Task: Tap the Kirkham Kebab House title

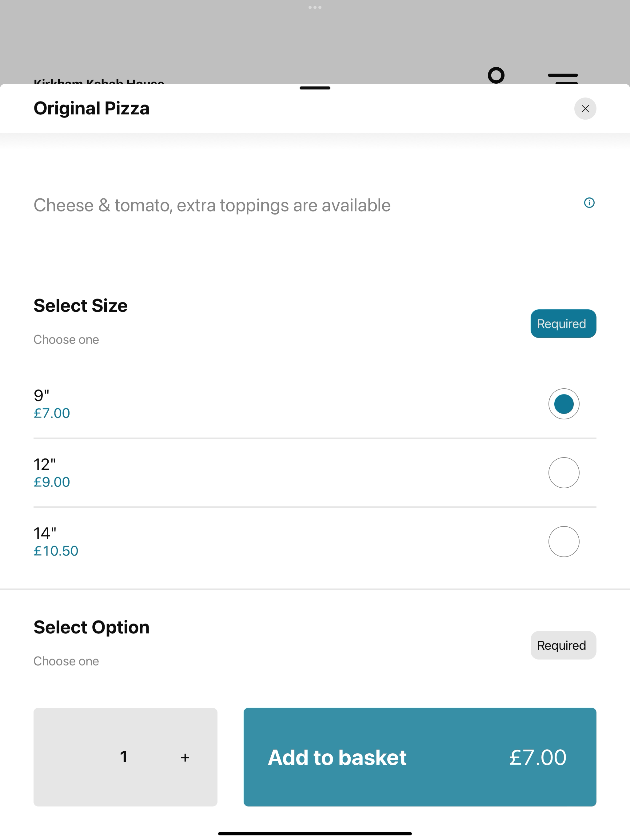Action: coord(99,81)
